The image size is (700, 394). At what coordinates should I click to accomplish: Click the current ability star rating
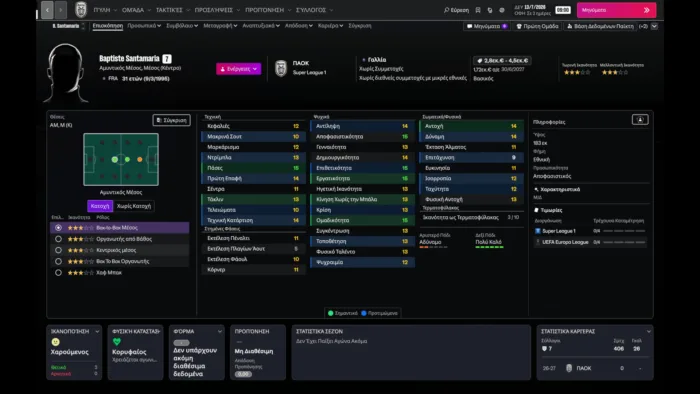(x=577, y=72)
